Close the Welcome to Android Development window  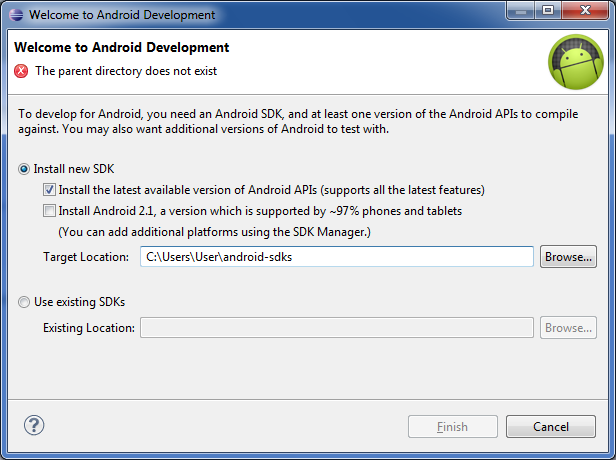pyautogui.click(x=585, y=10)
